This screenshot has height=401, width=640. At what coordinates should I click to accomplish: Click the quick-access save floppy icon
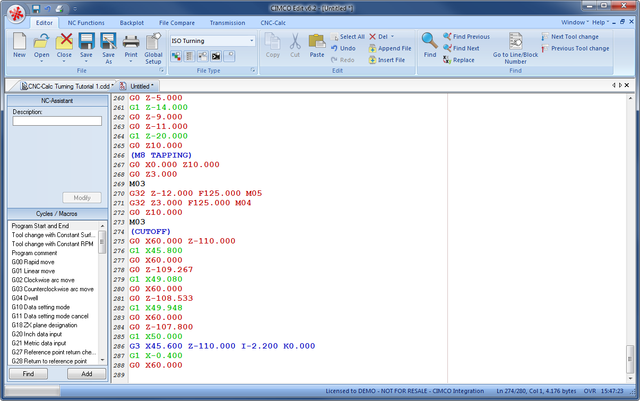coord(36,8)
